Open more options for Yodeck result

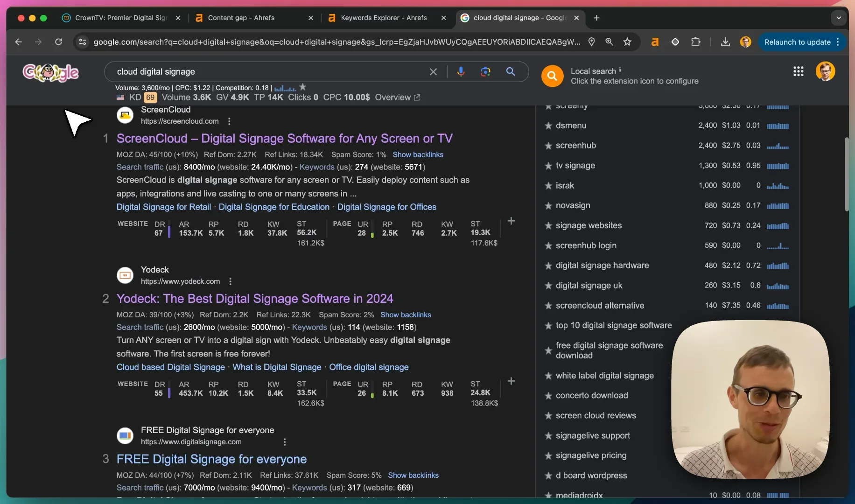[x=230, y=281]
